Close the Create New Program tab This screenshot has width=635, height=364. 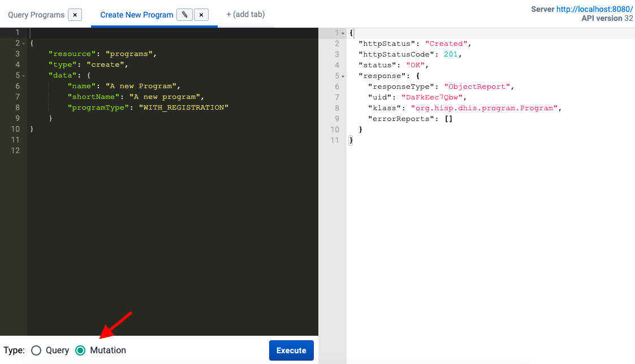point(201,15)
